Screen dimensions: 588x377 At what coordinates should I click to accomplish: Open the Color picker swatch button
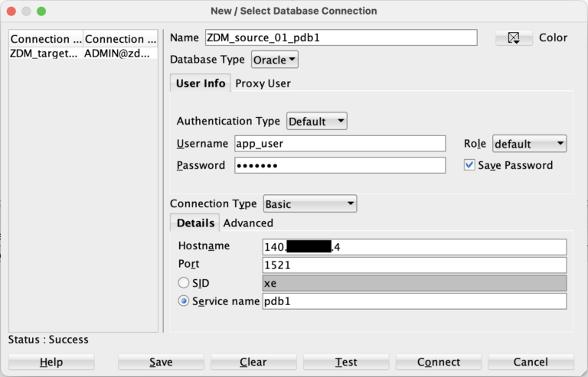514,38
